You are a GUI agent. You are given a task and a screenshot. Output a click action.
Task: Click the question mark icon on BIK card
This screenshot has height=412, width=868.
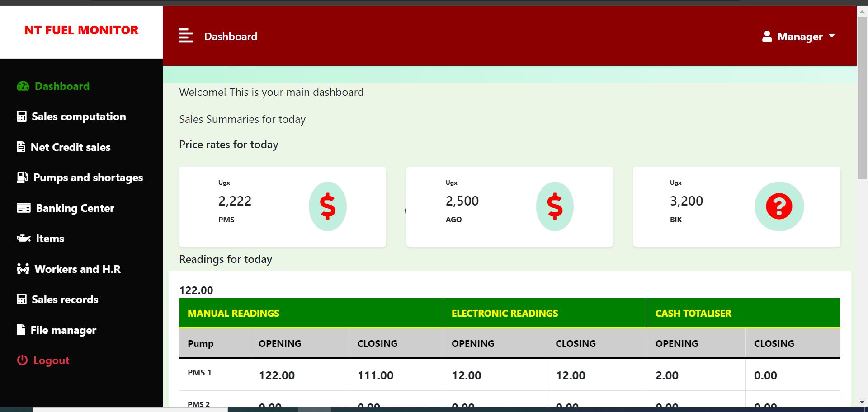[779, 206]
